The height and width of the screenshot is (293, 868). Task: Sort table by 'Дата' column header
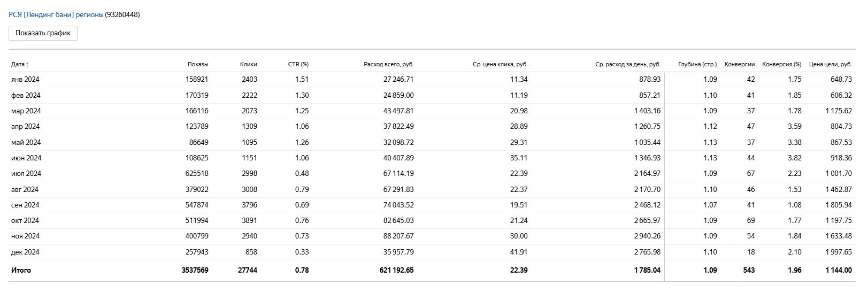pyautogui.click(x=18, y=64)
